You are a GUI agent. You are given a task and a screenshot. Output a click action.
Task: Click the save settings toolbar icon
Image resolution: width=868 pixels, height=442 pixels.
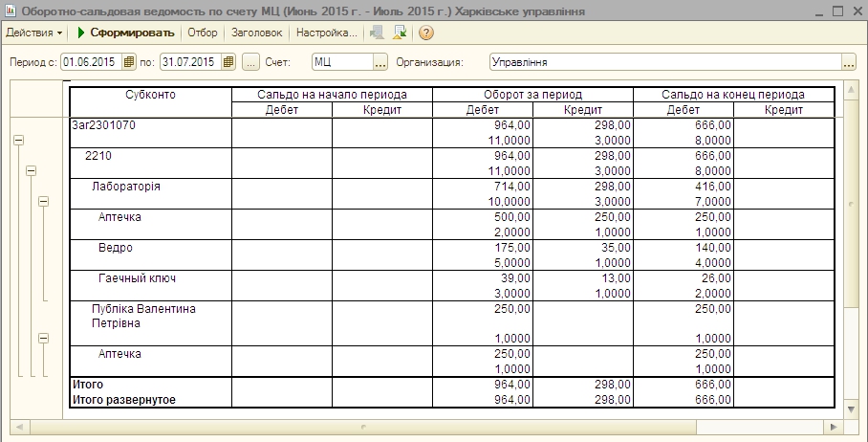click(x=400, y=33)
